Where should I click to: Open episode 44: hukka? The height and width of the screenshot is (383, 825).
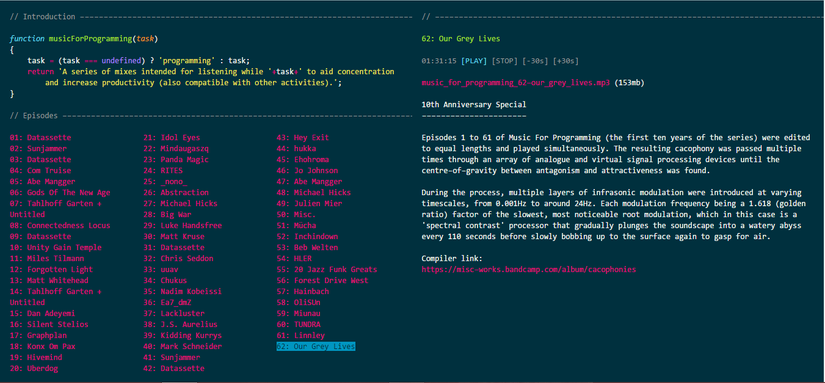coord(297,149)
